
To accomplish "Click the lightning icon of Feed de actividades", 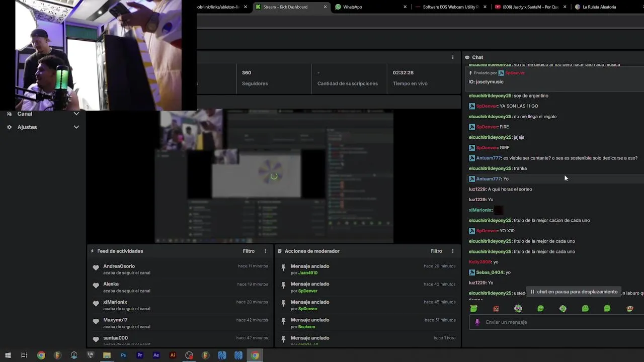I will point(92,251).
